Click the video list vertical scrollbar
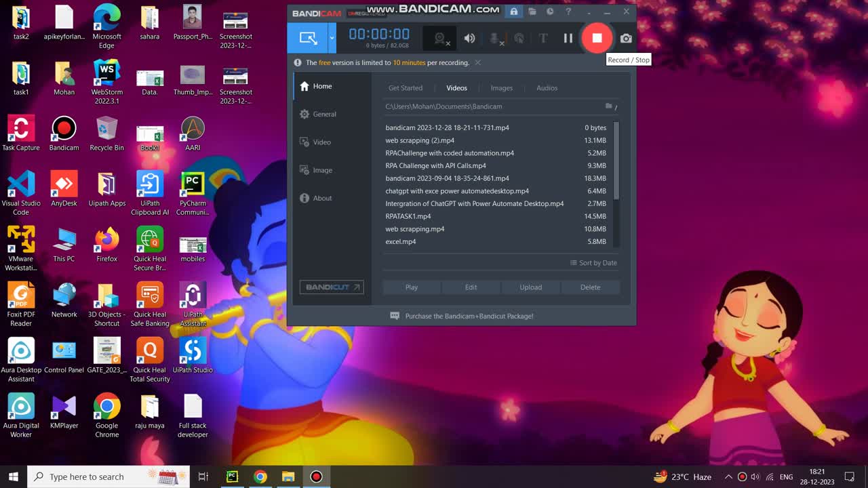 click(x=616, y=161)
